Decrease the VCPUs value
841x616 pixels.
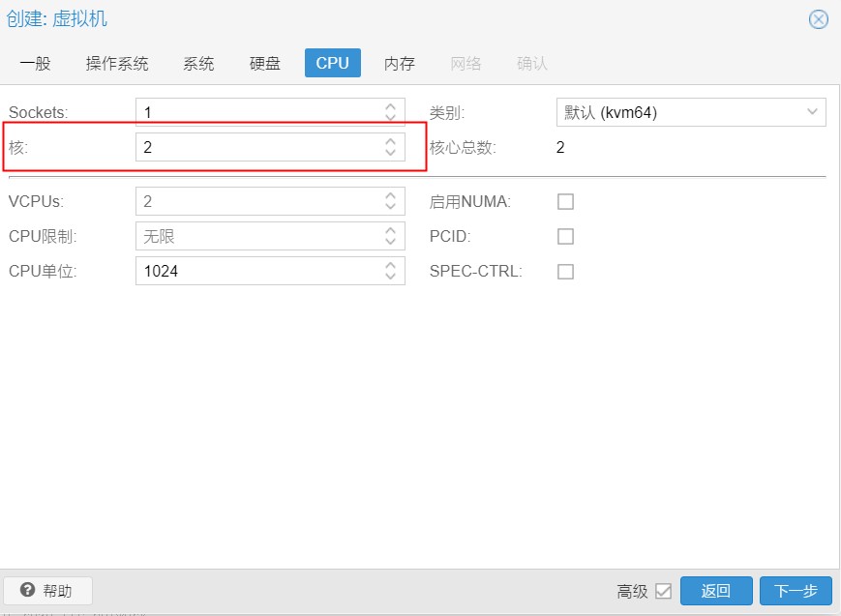click(x=390, y=207)
